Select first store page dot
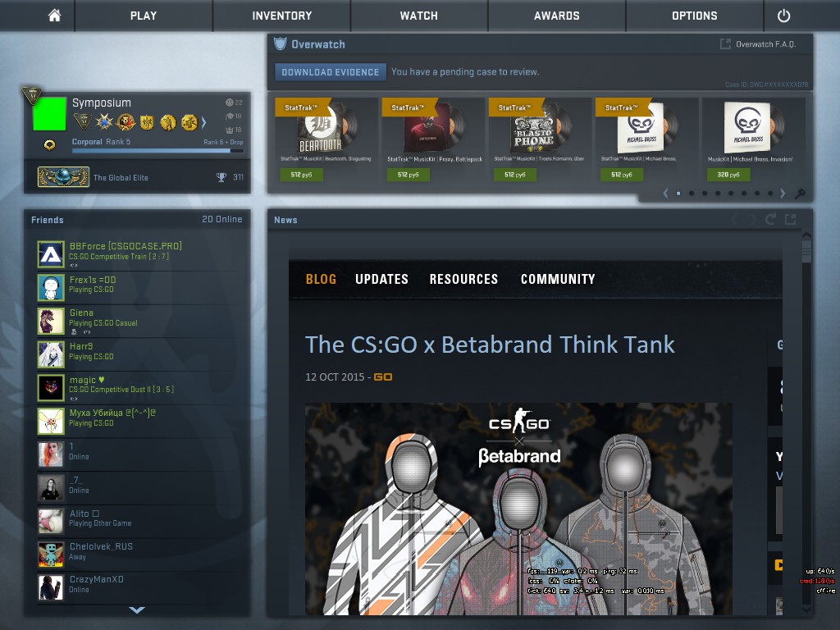The height and width of the screenshot is (630, 840). [678, 194]
